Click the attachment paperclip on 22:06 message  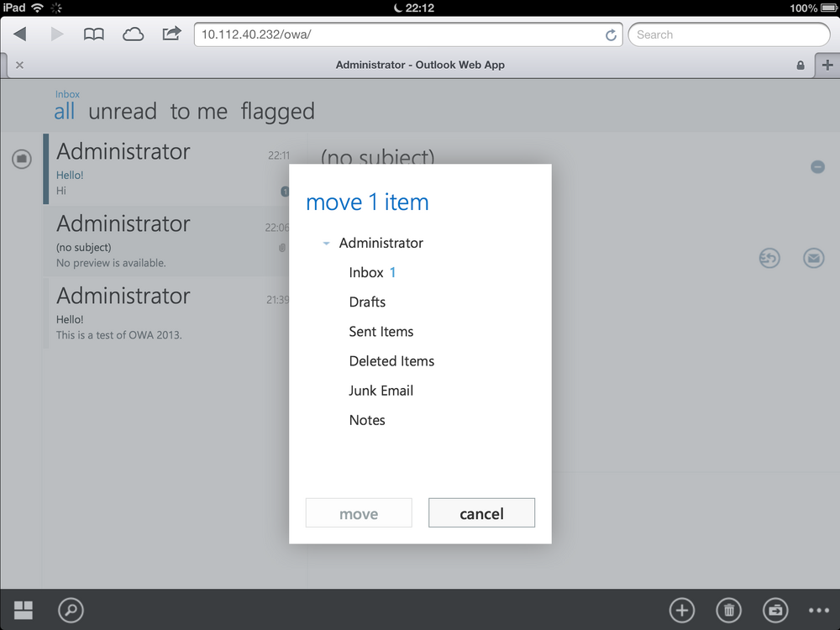[281, 248]
